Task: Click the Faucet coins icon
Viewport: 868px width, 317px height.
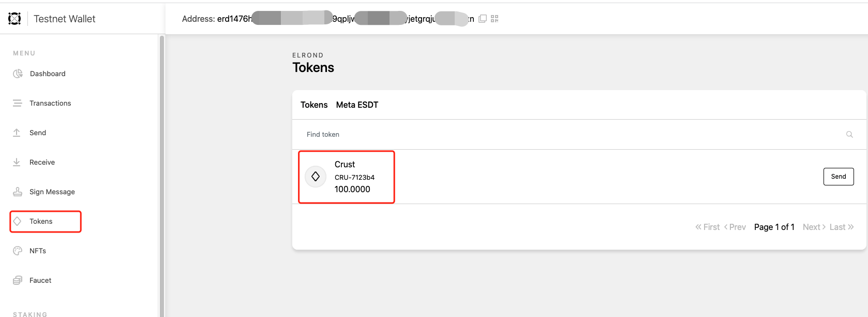Action: tap(18, 280)
